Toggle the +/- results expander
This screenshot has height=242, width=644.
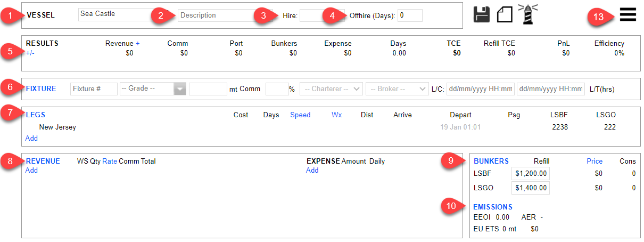coord(30,53)
